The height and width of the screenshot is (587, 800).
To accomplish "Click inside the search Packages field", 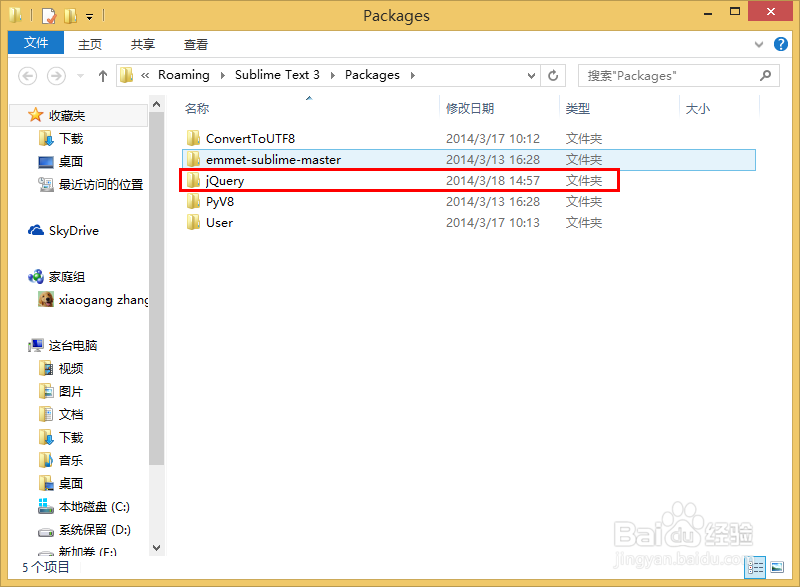I will (x=679, y=75).
